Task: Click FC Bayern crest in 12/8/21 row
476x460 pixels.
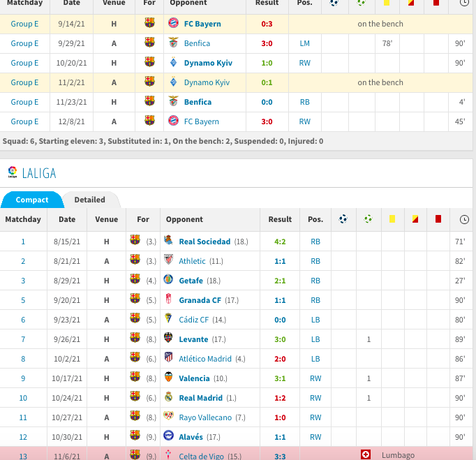Action: (173, 121)
